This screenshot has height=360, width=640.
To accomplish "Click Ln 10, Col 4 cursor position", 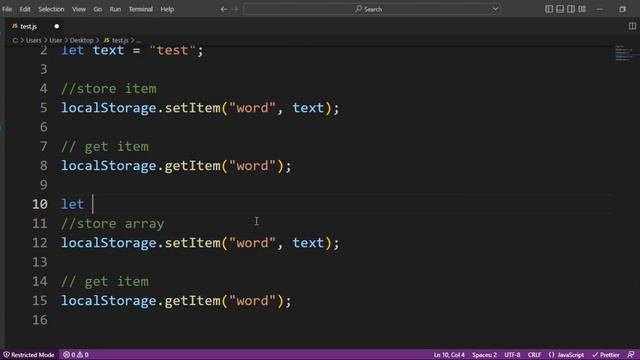I will point(449,355).
